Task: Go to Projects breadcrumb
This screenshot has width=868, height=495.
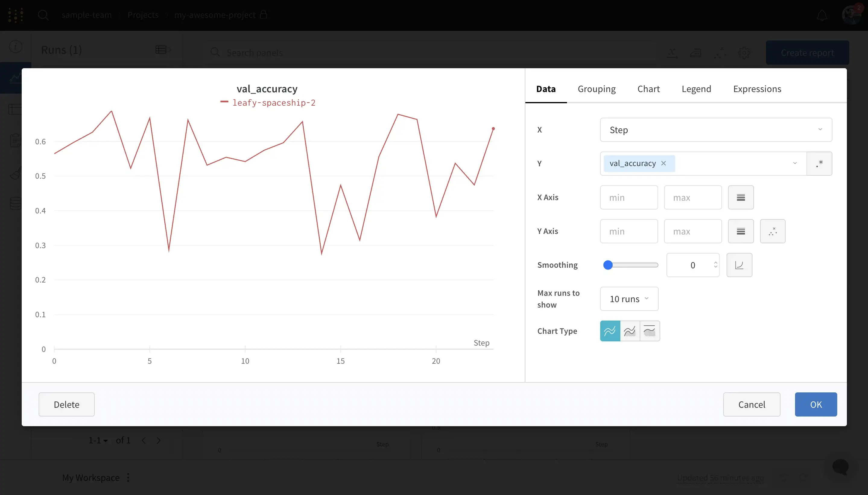Action: coord(143,15)
